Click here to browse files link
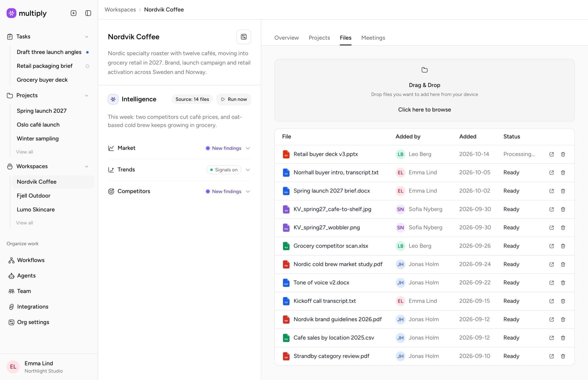This screenshot has height=380, width=588. [425, 110]
